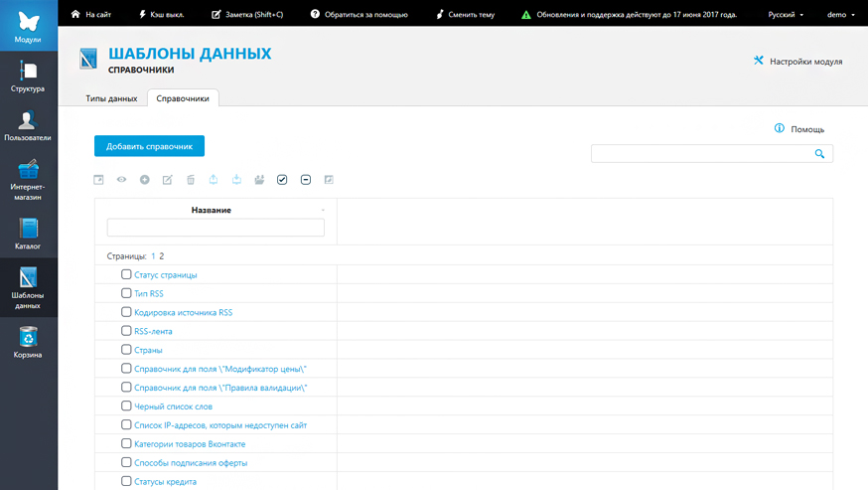This screenshot has height=490, width=868.
Task: Click Настройки модуля wrench icon
Action: pyautogui.click(x=759, y=61)
